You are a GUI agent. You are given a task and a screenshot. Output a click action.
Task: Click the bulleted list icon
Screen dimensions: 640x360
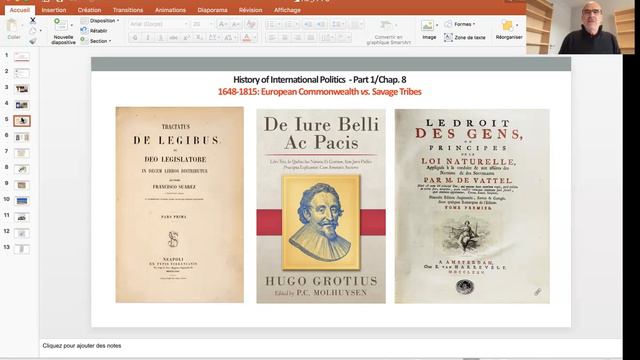272,24
